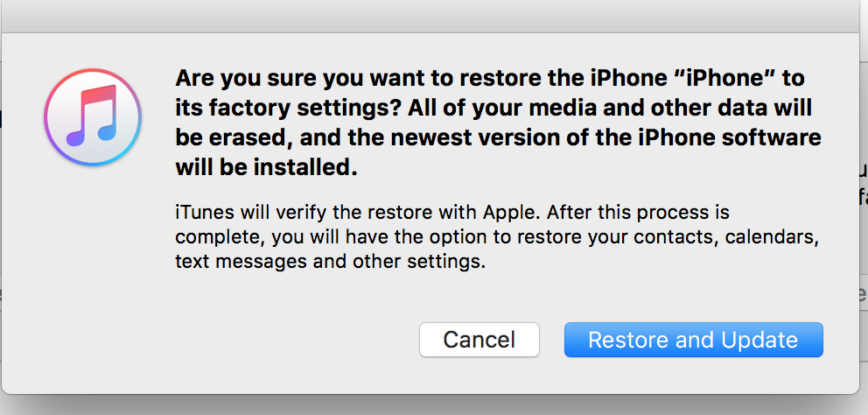Viewport: 868px width, 415px height.
Task: Click "will be installed." heading line
Action: (266, 169)
